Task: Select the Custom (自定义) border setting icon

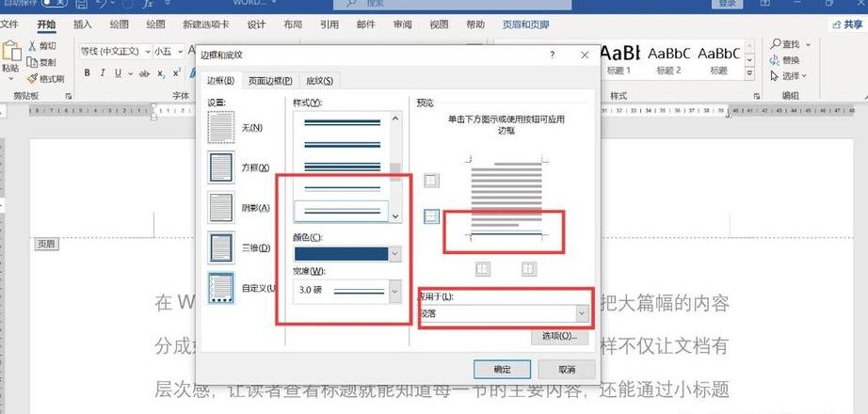Action: pos(221,288)
